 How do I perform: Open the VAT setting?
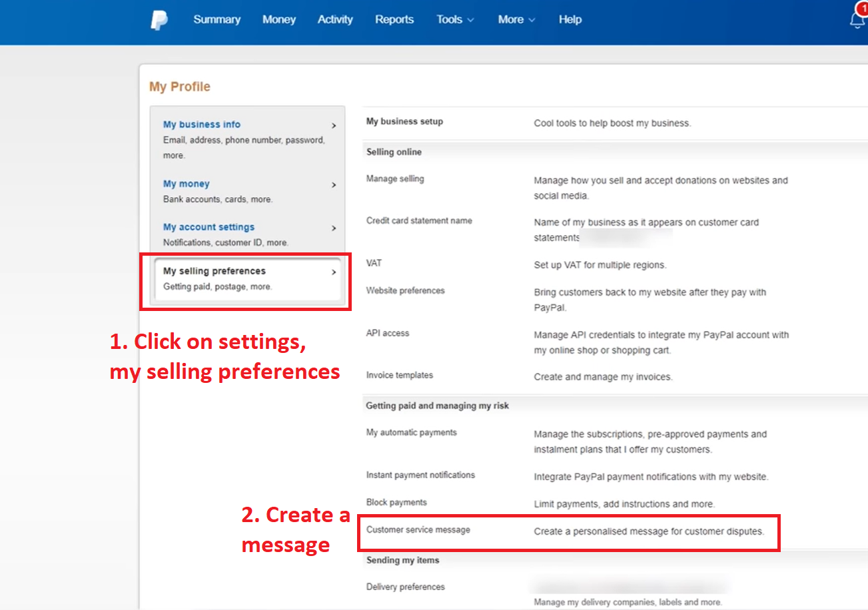click(x=374, y=263)
